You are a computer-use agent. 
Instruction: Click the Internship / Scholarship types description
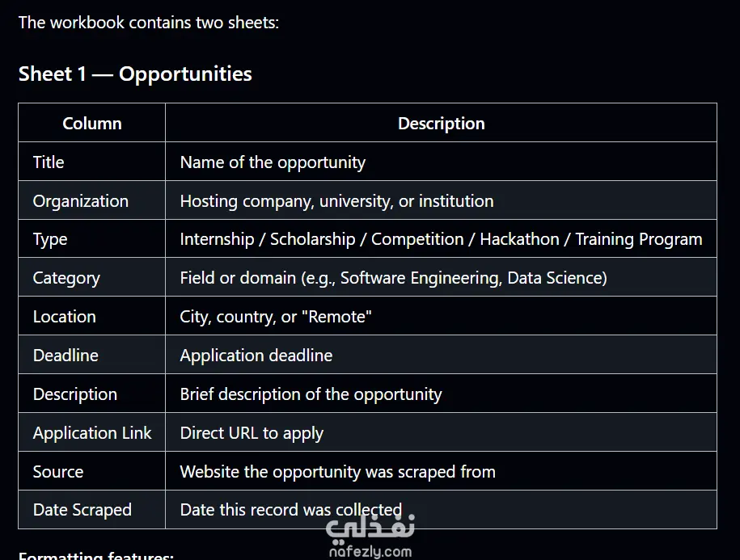pos(442,239)
